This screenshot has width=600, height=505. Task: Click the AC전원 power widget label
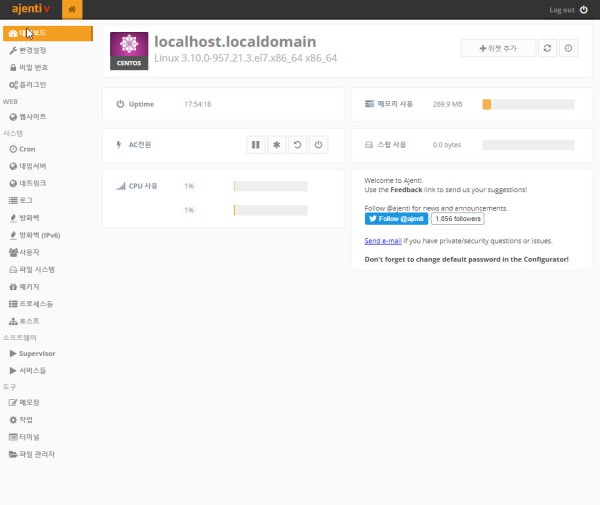tap(140, 145)
